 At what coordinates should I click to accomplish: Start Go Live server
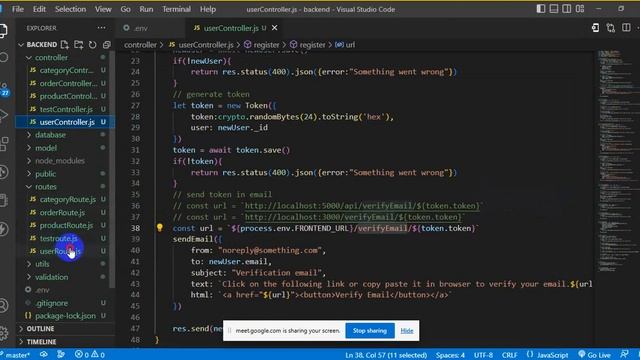click(594, 355)
